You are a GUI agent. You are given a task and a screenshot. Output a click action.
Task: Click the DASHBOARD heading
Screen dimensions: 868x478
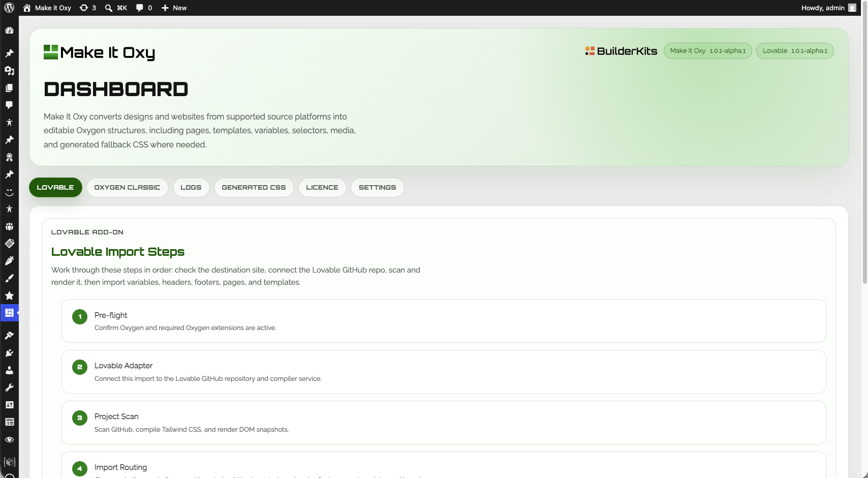pos(116,89)
